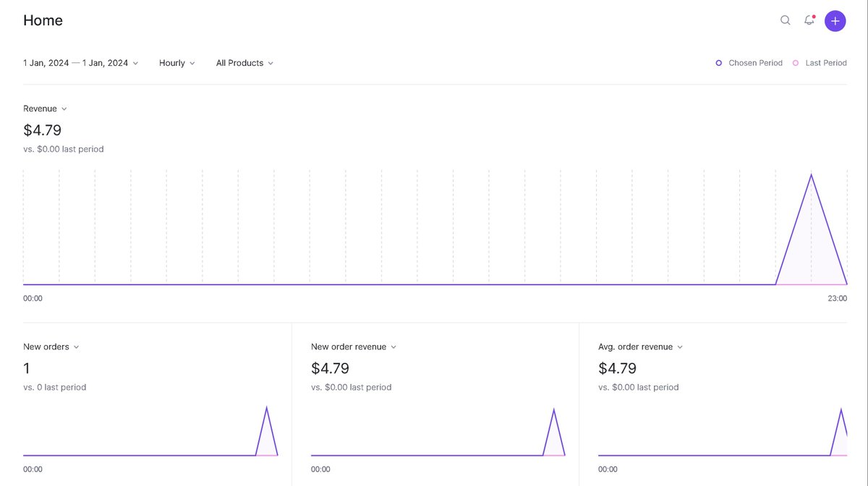Click the "vs. 0 last period" text
The image size is (868, 486).
coord(54,387)
